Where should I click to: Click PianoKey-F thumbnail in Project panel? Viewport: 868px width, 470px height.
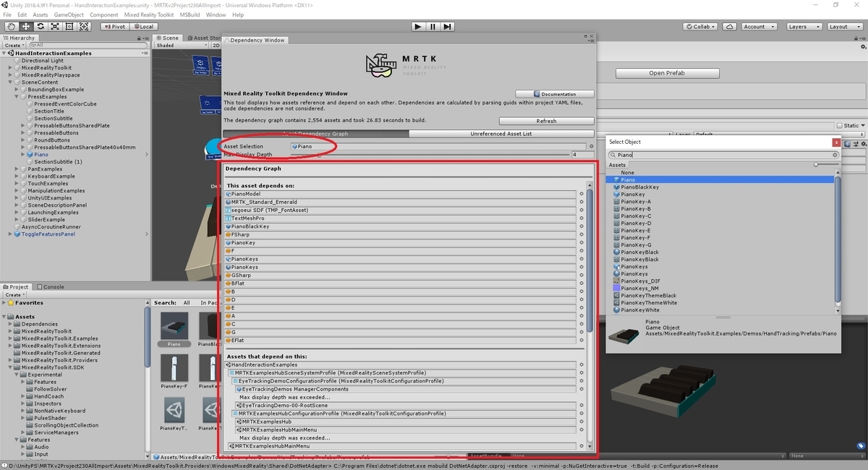174,368
